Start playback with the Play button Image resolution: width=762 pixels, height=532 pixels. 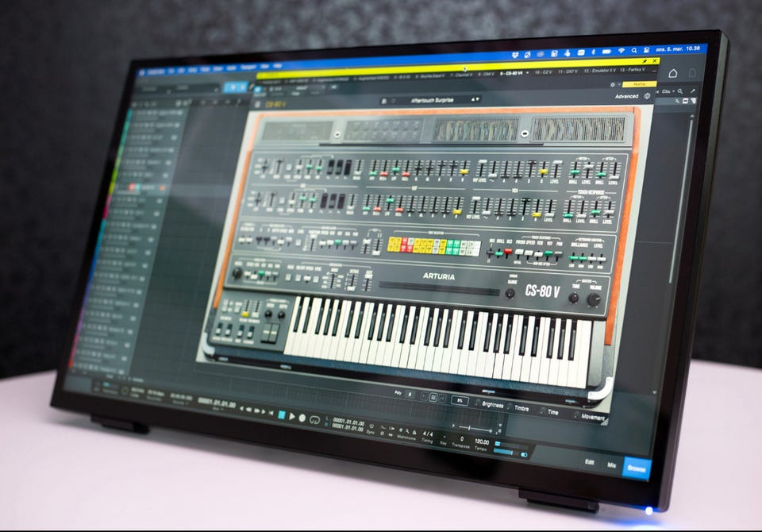pyautogui.click(x=291, y=417)
